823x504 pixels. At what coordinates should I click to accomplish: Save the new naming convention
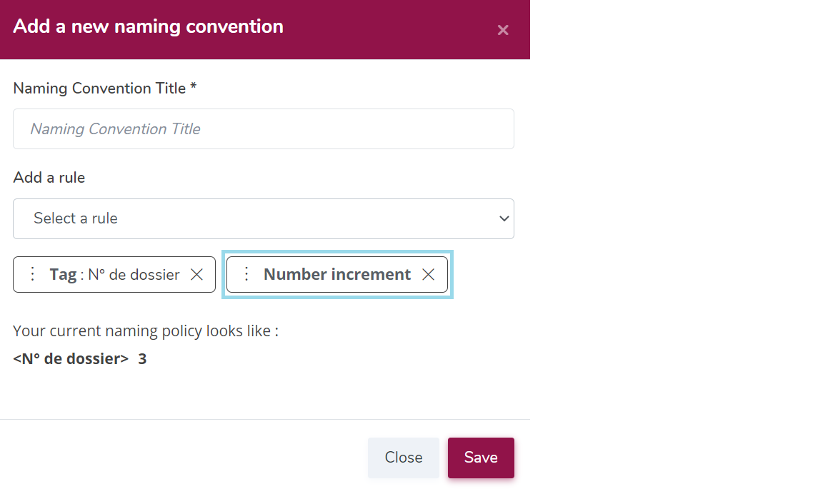[x=481, y=458]
